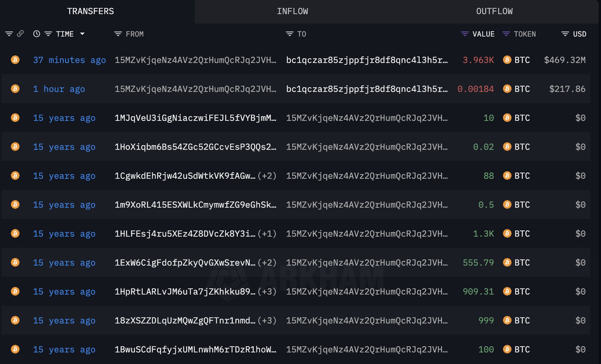Expand the (+1) senders on 1.3K BTC row
Screen dimensions: 601x364
point(267,234)
